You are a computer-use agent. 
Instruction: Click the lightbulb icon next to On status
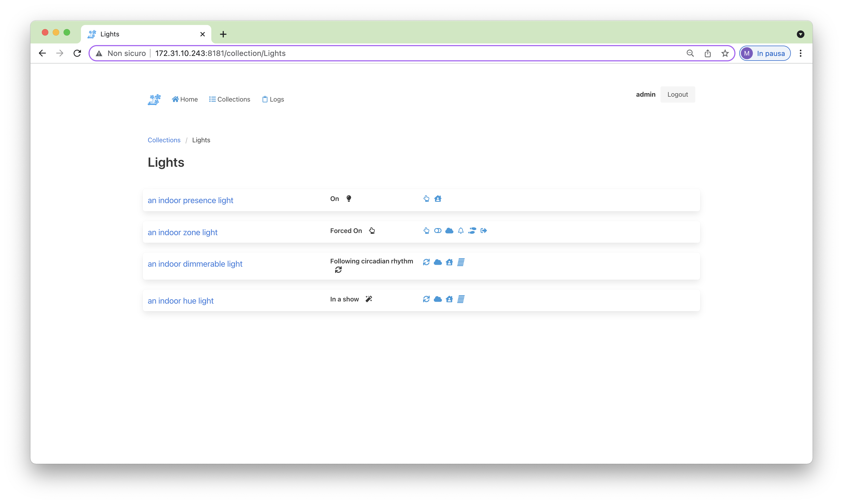click(349, 199)
